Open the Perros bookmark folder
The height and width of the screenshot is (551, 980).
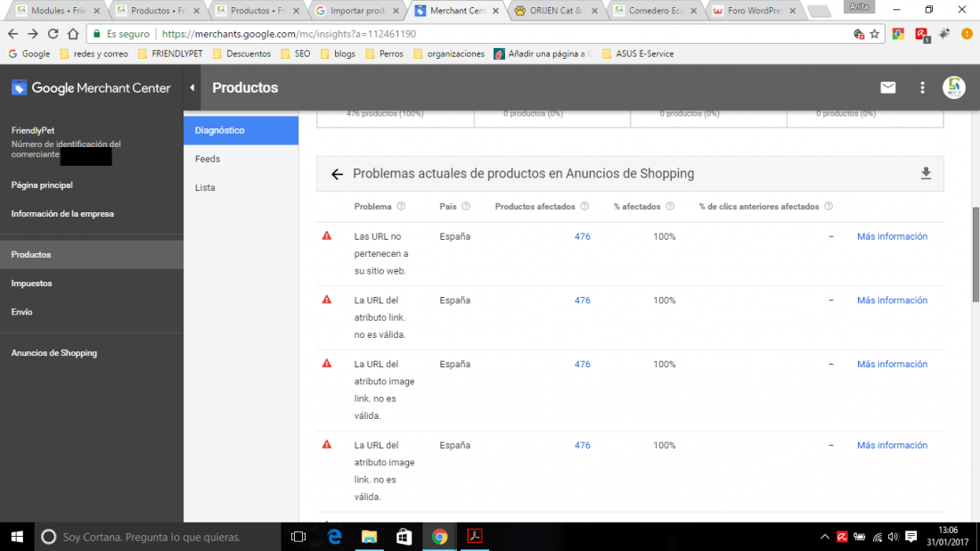click(384, 53)
